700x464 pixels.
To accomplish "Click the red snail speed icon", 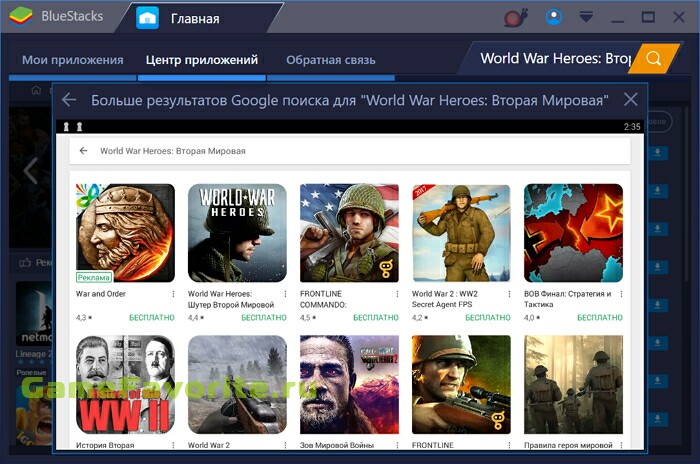I will coord(516,17).
